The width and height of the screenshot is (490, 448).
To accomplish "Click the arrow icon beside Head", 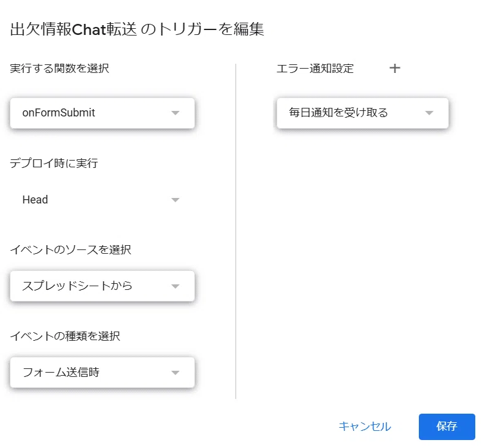I will [175, 200].
